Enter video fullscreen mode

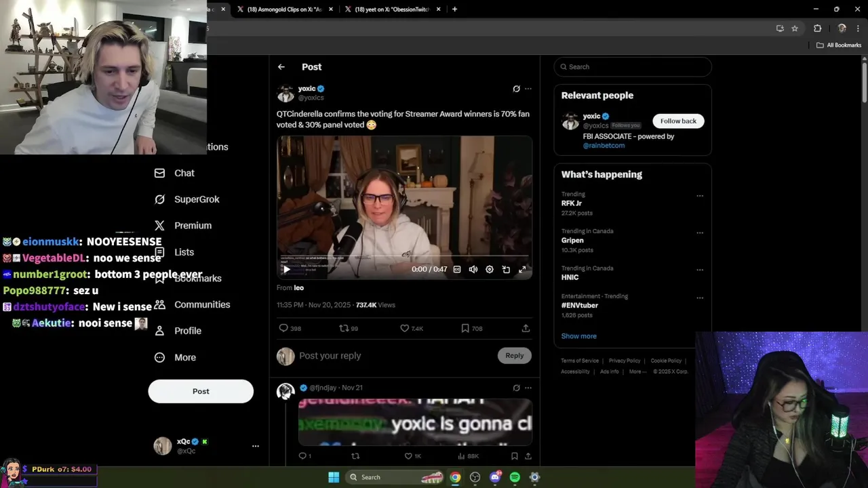point(522,269)
